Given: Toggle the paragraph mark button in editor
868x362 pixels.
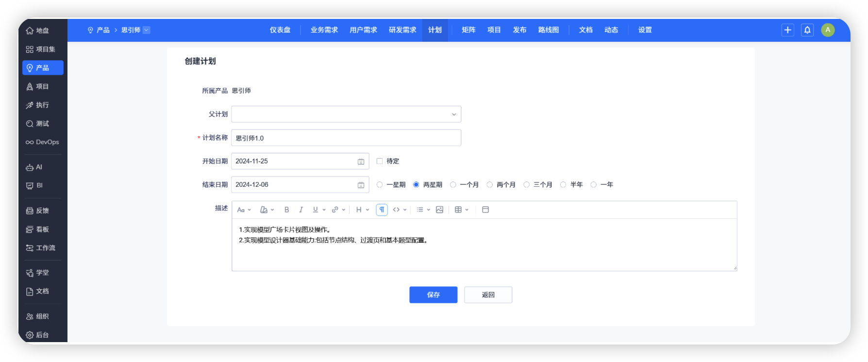Looking at the screenshot, I should coord(382,210).
